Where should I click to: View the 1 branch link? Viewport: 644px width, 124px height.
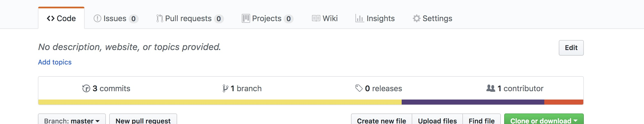[x=242, y=88]
